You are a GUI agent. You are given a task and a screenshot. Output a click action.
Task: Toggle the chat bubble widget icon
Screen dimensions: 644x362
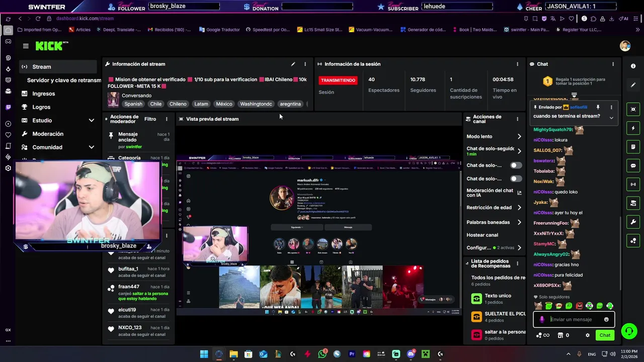click(633, 165)
